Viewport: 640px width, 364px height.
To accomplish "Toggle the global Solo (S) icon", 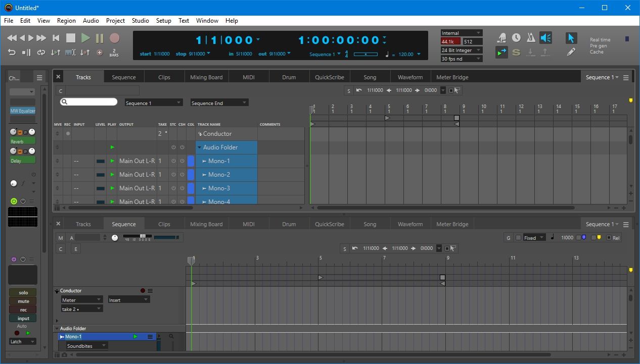I will [516, 51].
